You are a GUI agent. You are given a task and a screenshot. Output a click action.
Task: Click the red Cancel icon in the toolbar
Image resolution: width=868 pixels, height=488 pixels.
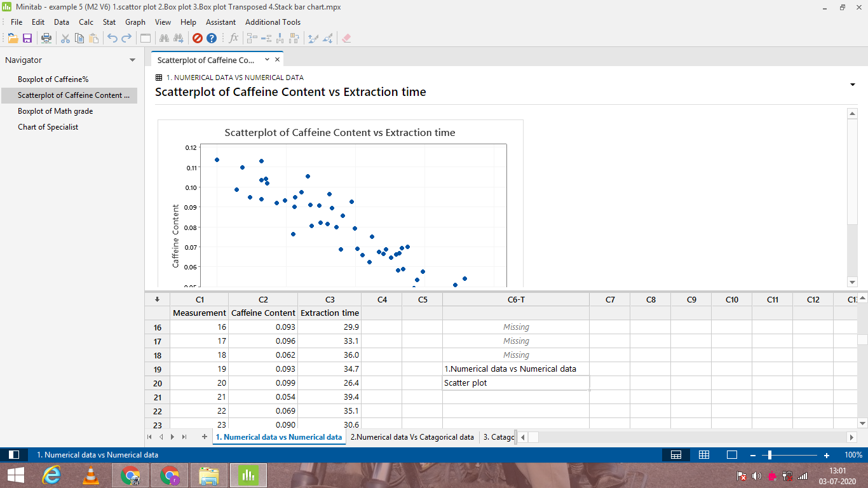coord(197,38)
